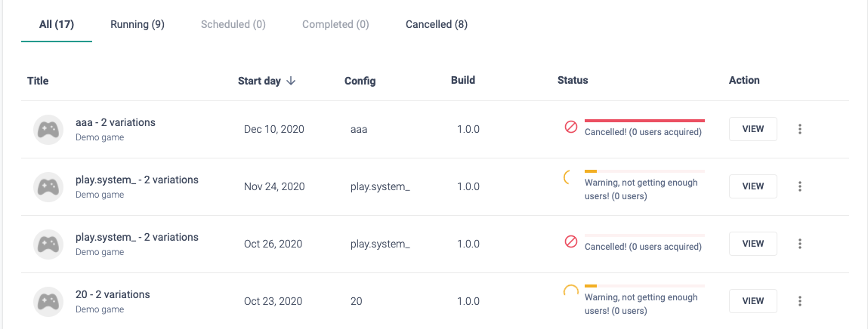Open three-dot menu for 20 - 2 variations
Image resolution: width=868 pixels, height=329 pixels.
point(800,301)
